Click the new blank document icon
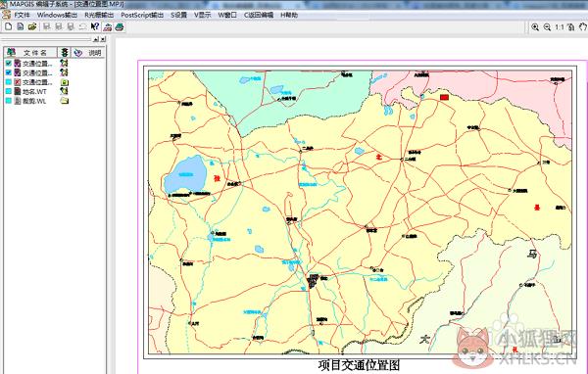 (x=9, y=26)
